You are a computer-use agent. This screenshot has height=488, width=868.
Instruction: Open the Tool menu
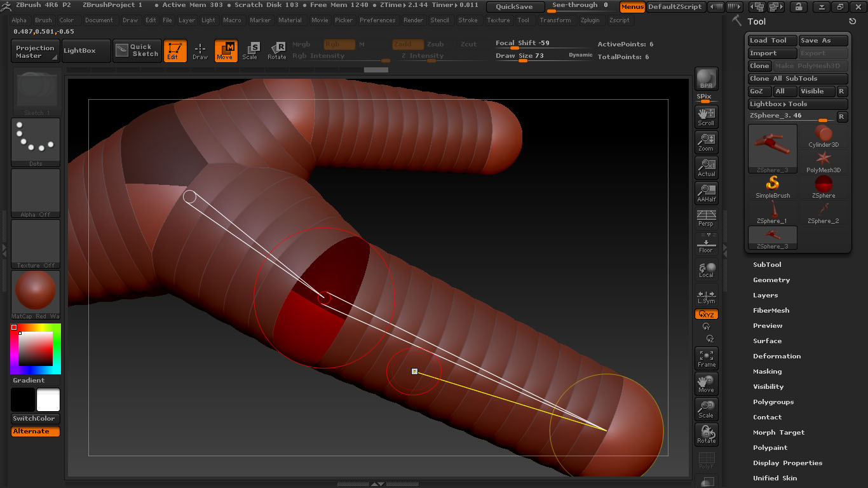[x=524, y=20]
